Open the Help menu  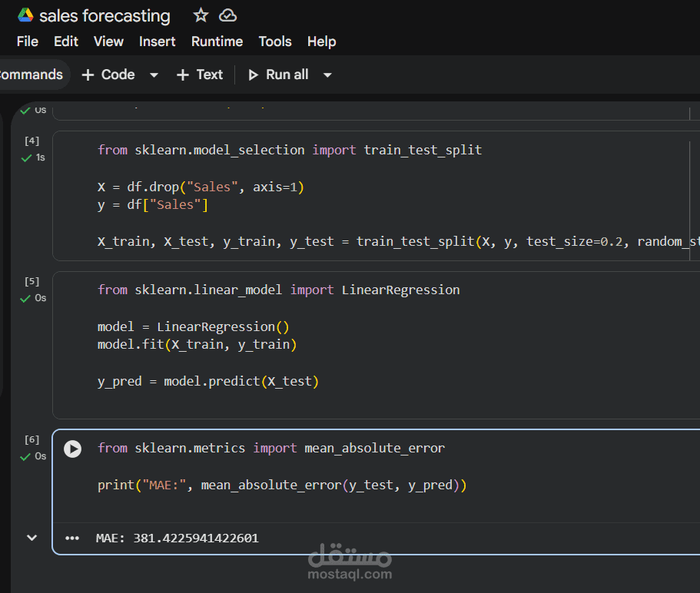321,41
